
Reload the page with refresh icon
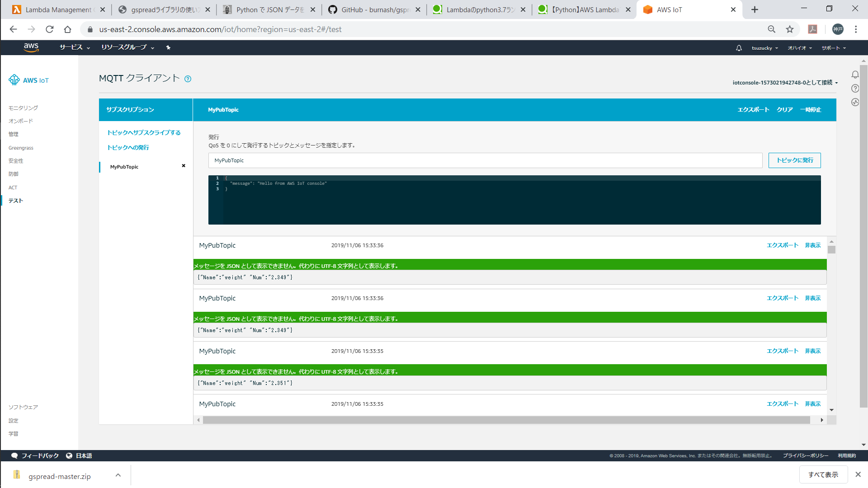click(x=50, y=29)
